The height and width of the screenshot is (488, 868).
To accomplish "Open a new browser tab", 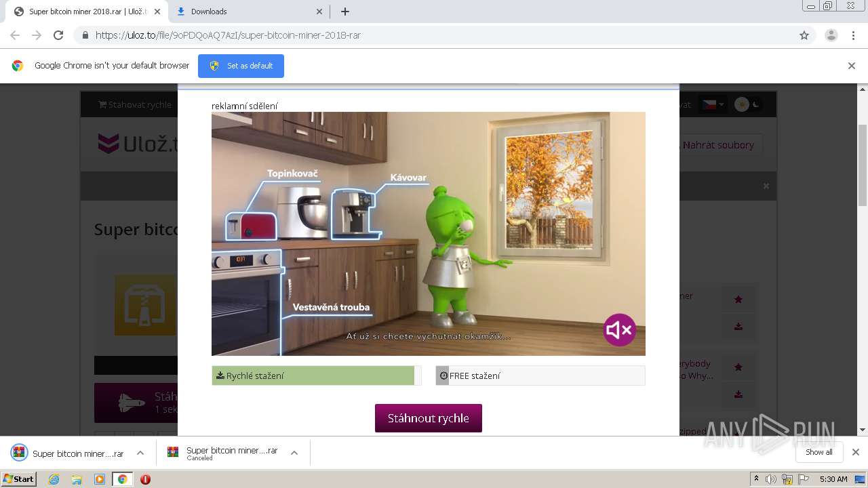I will pyautogui.click(x=345, y=12).
